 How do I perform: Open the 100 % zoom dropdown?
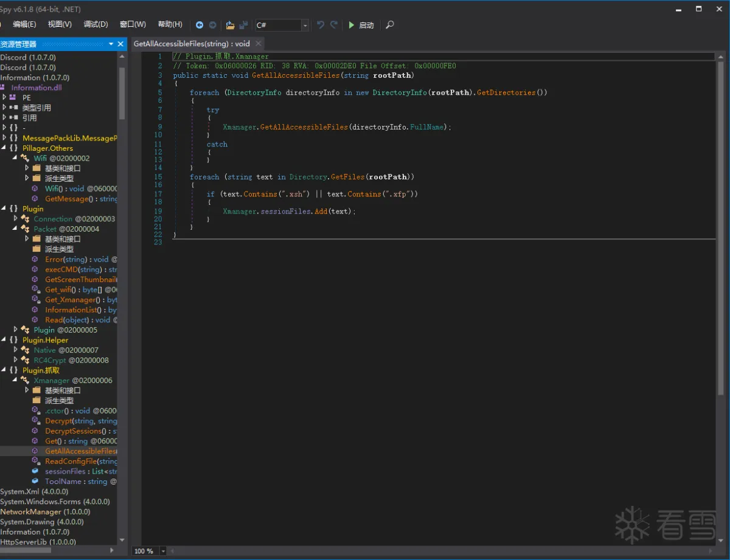(163, 551)
